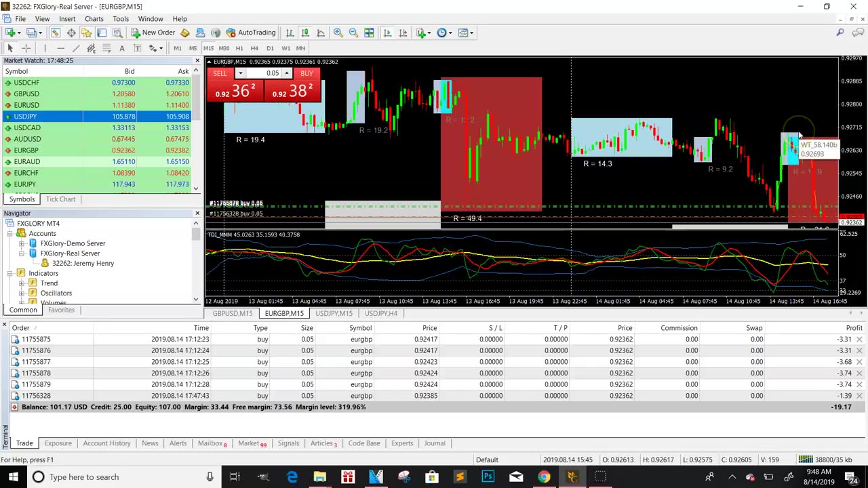Viewport: 868px width, 488px height.
Task: Open the New Chart toolbar icon
Action: pos(10,33)
